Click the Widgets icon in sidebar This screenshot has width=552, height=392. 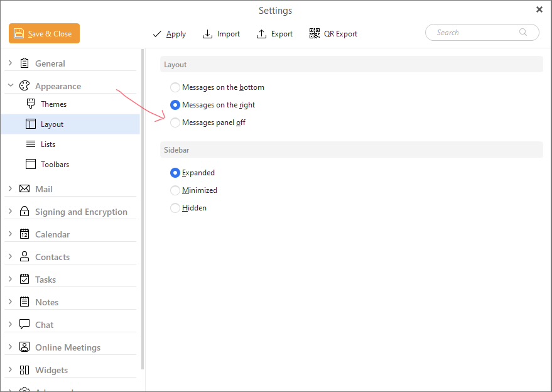[x=24, y=370]
